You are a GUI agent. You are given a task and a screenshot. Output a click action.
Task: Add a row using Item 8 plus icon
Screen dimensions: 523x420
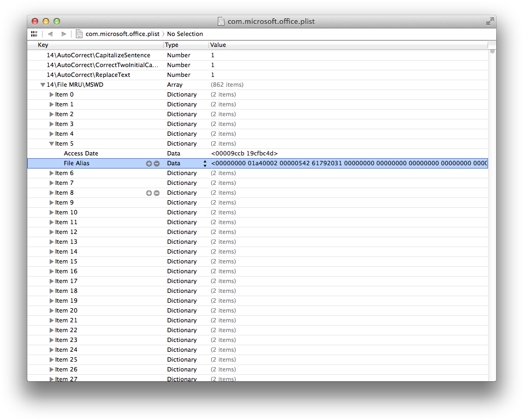[148, 193]
